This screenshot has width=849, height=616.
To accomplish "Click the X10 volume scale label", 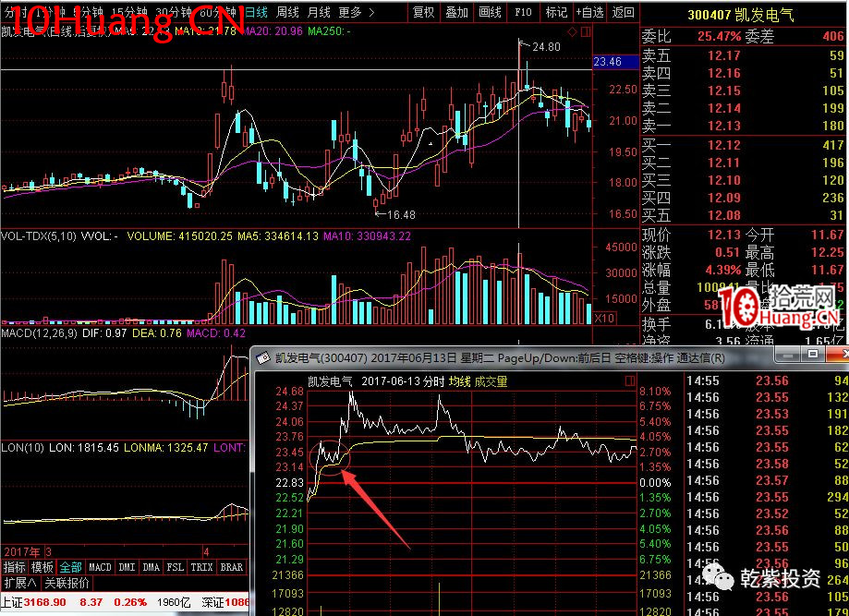I will pyautogui.click(x=604, y=318).
